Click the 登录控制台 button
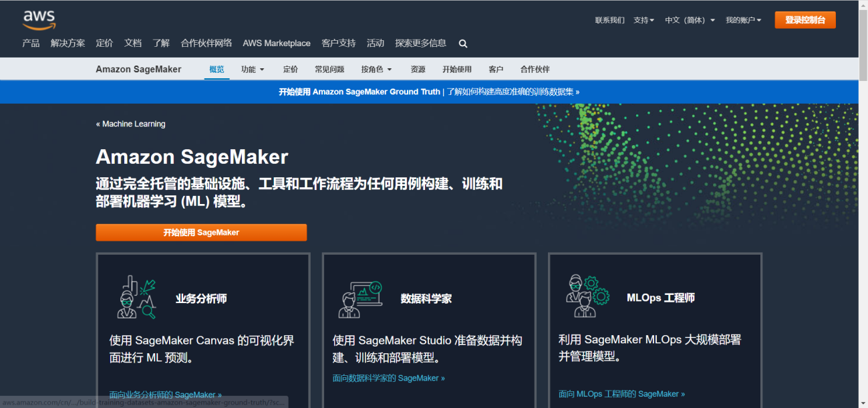This screenshot has height=408, width=868. click(805, 20)
